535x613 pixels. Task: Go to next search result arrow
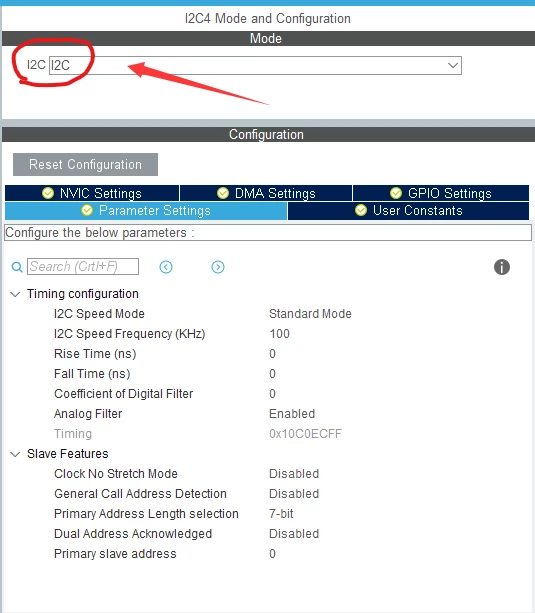point(218,267)
